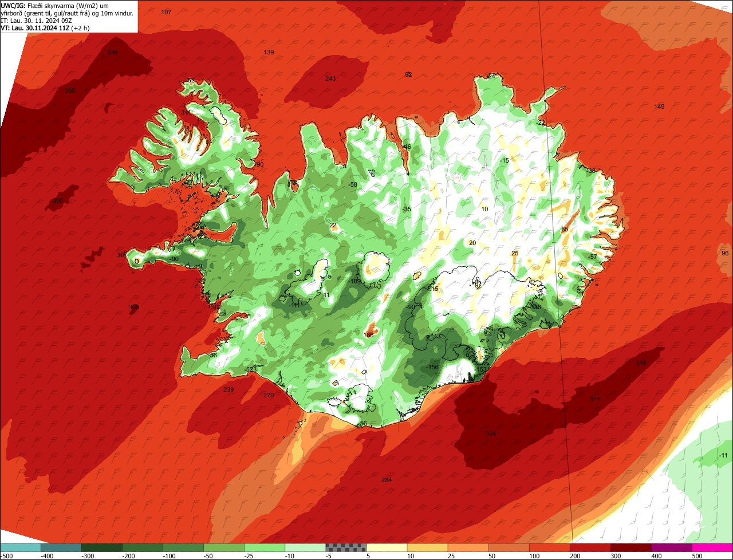The image size is (733, 560).
Task: Click the pale green -10 to -5 swatch
Action: [305, 547]
